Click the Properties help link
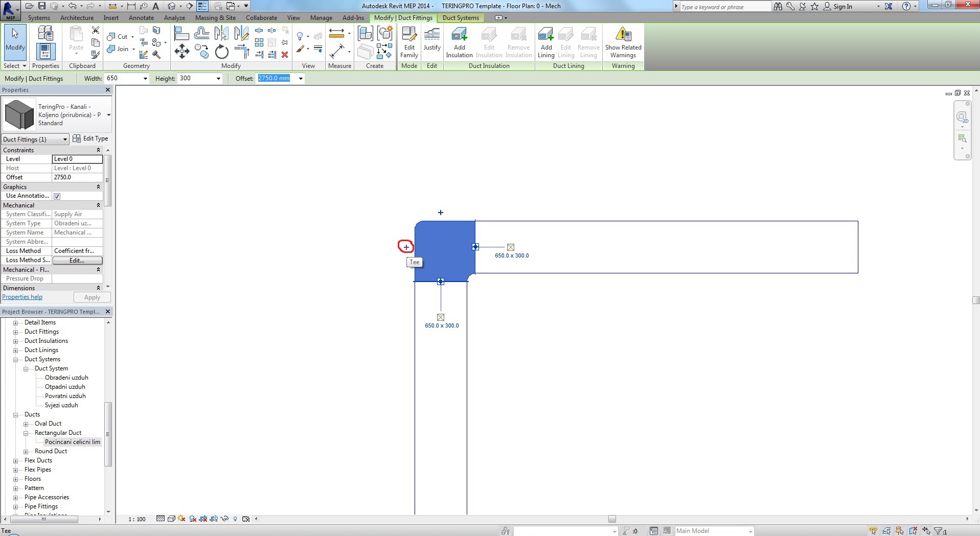The width and height of the screenshot is (980, 536). point(22,297)
